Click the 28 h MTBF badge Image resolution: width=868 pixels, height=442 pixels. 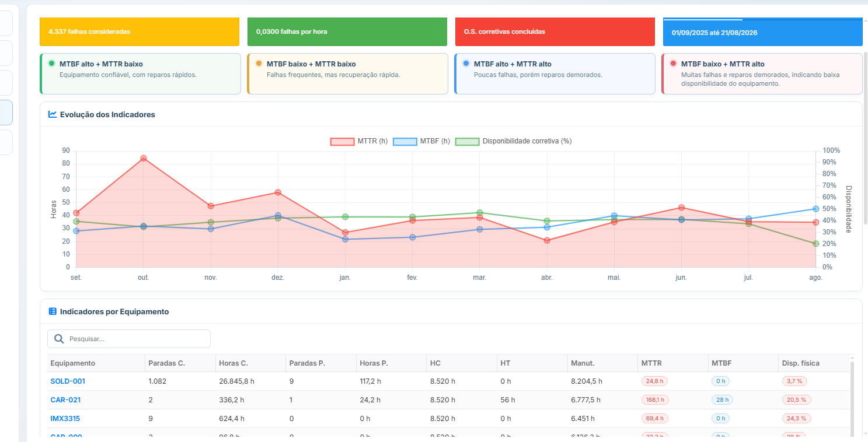click(722, 400)
